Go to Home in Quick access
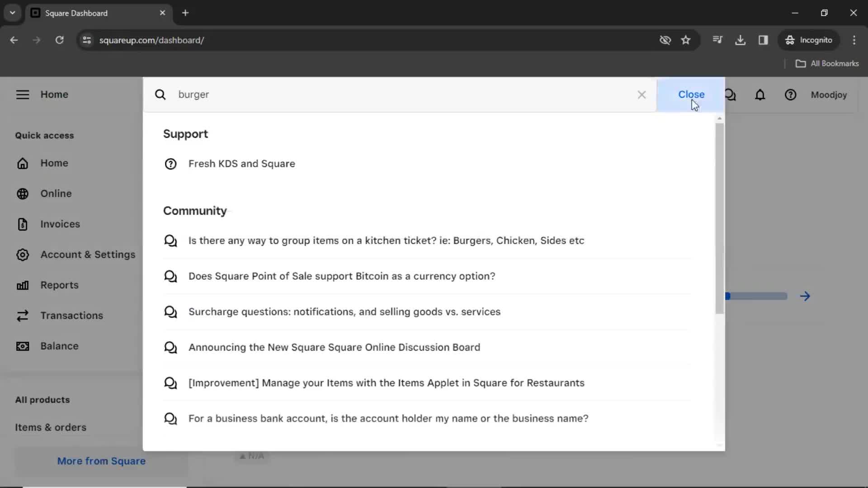Image resolution: width=868 pixels, height=488 pixels. 54,163
